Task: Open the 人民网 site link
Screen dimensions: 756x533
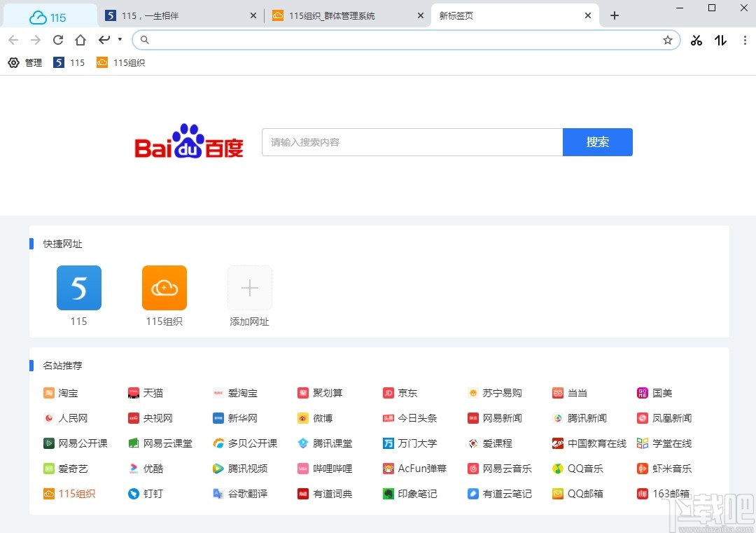Action: pos(66,418)
